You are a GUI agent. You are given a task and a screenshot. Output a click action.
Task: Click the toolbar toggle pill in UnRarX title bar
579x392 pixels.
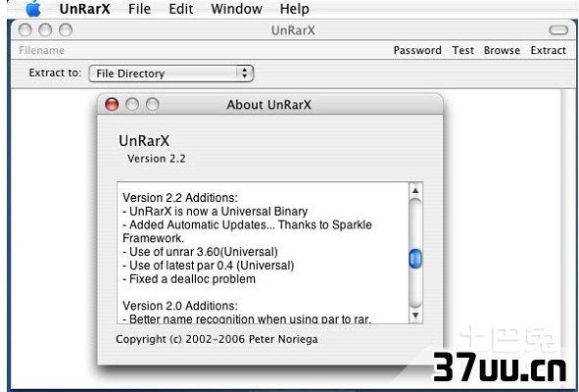(x=558, y=30)
